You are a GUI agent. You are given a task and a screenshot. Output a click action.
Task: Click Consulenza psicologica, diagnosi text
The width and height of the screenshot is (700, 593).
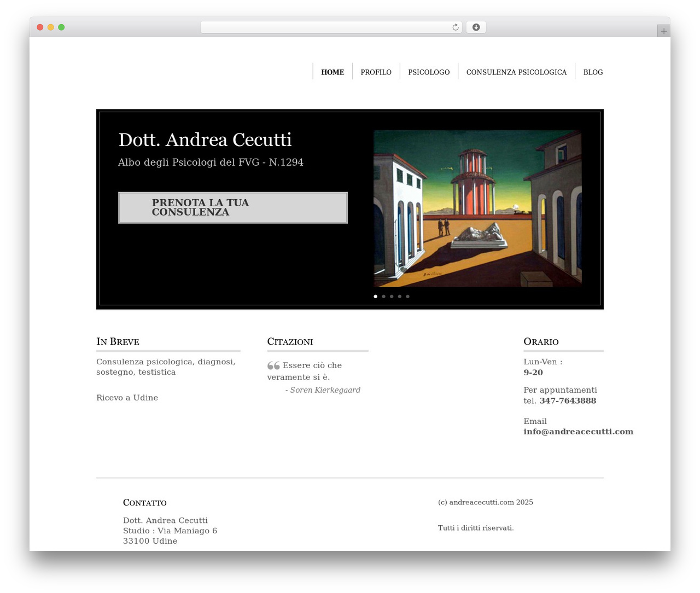point(166,367)
